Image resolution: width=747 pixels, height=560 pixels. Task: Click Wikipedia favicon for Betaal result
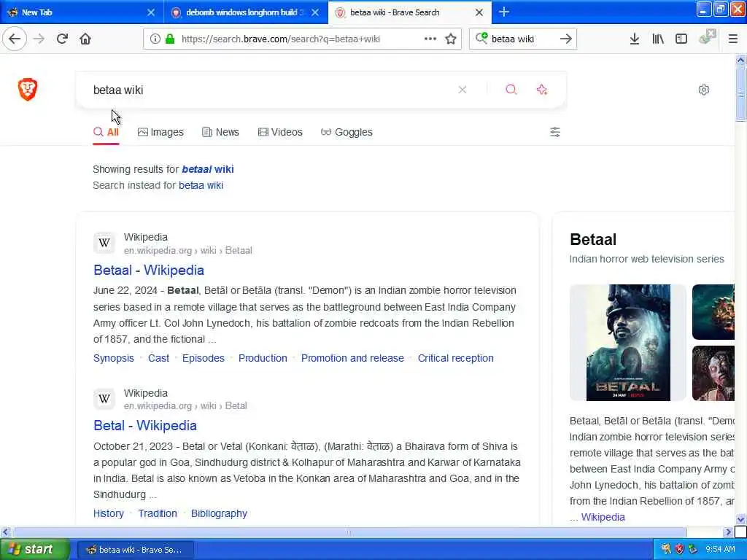[104, 243]
